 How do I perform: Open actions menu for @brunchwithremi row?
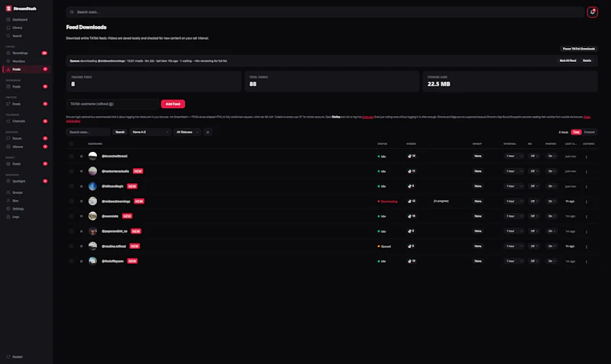tap(586, 156)
